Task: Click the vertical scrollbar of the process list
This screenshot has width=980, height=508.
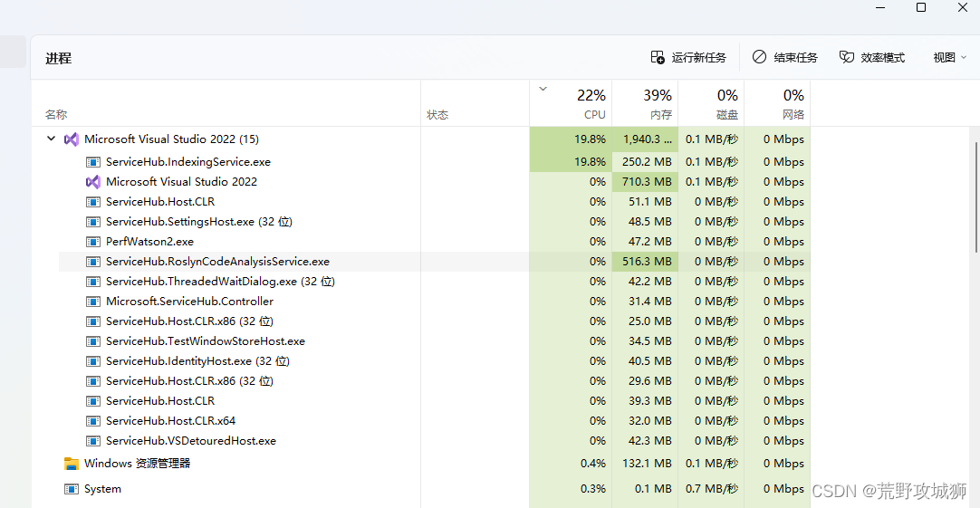Action: (976, 197)
